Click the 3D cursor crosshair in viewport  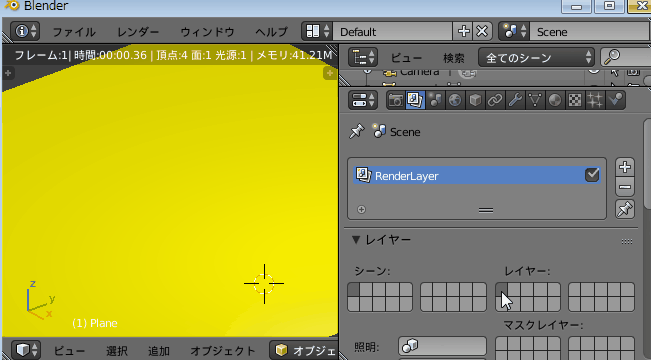coord(264,284)
